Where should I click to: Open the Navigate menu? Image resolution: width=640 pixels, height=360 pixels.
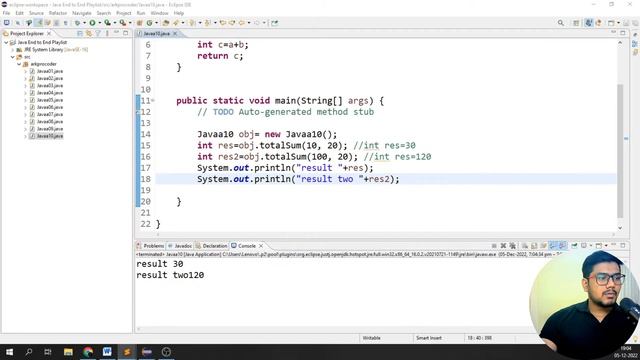coord(82,13)
